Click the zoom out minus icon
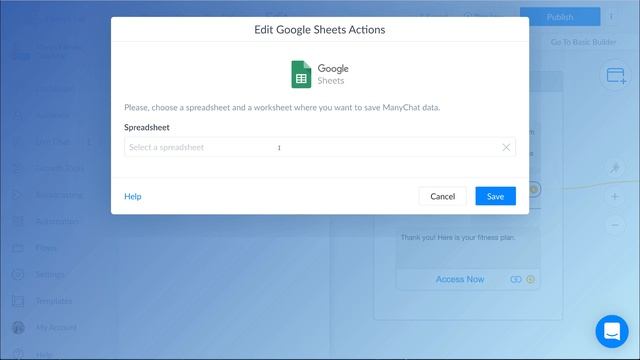Screen dimensions: 640x360 click(615, 225)
